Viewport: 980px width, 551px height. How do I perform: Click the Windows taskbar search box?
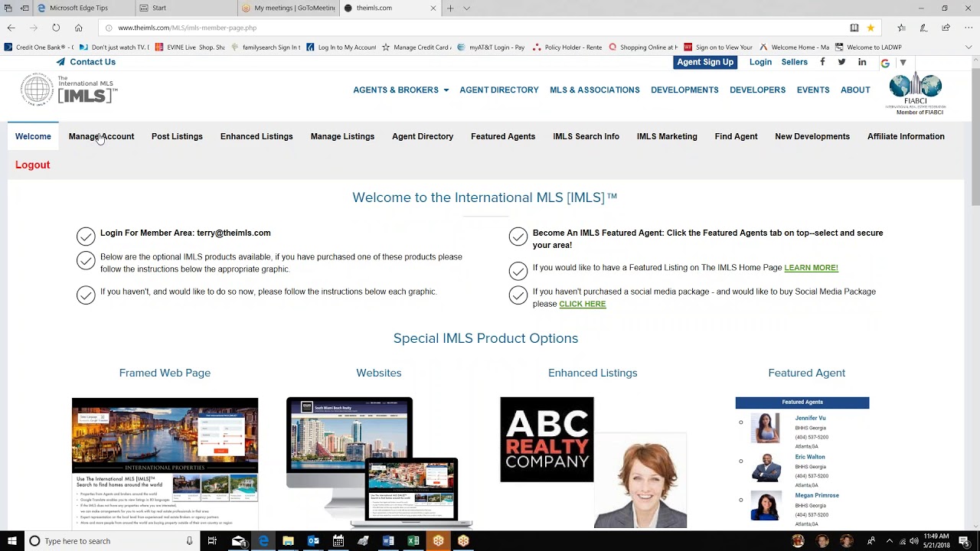click(x=111, y=541)
